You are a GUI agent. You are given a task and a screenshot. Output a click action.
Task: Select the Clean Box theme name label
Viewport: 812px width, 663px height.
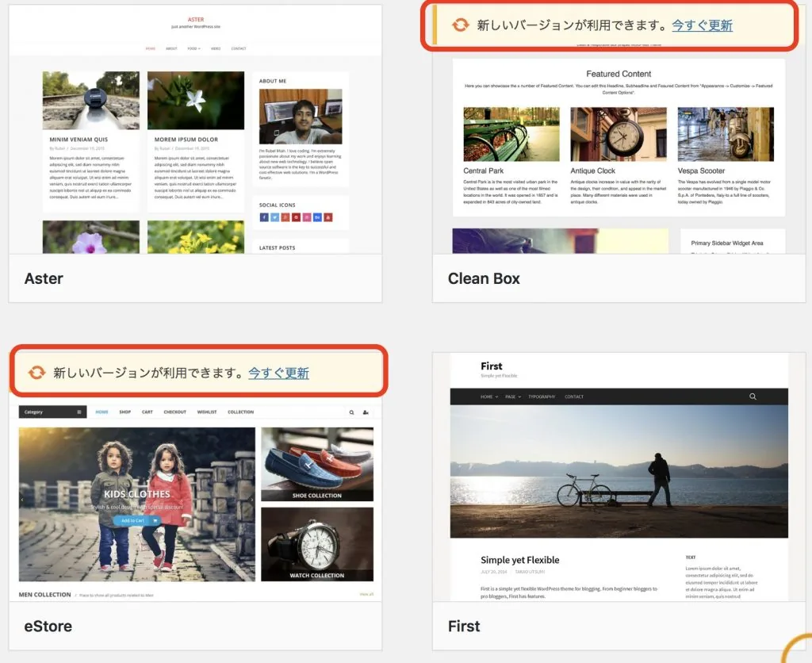click(484, 278)
